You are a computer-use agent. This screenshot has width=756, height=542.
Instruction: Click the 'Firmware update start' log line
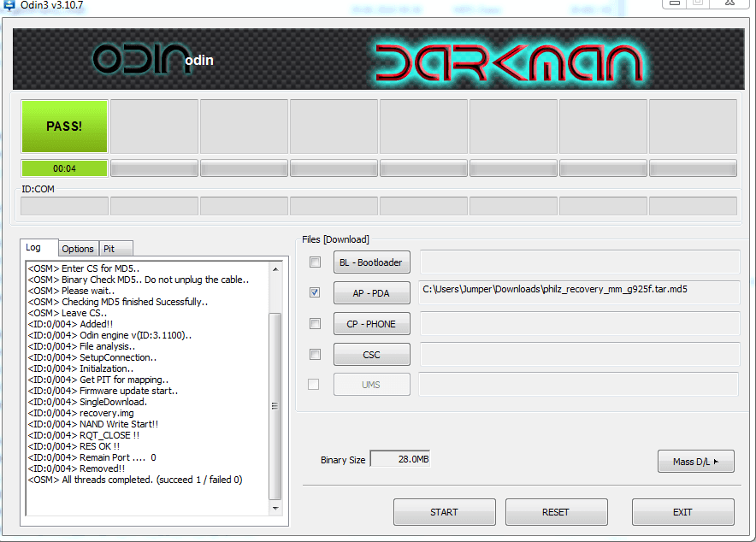point(103,392)
